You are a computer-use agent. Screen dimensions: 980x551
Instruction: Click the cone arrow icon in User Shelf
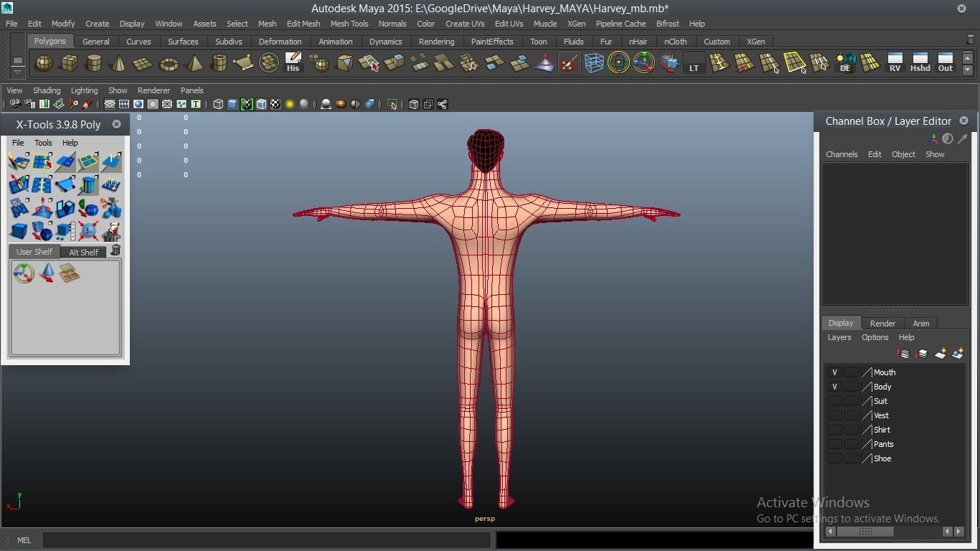tap(47, 273)
